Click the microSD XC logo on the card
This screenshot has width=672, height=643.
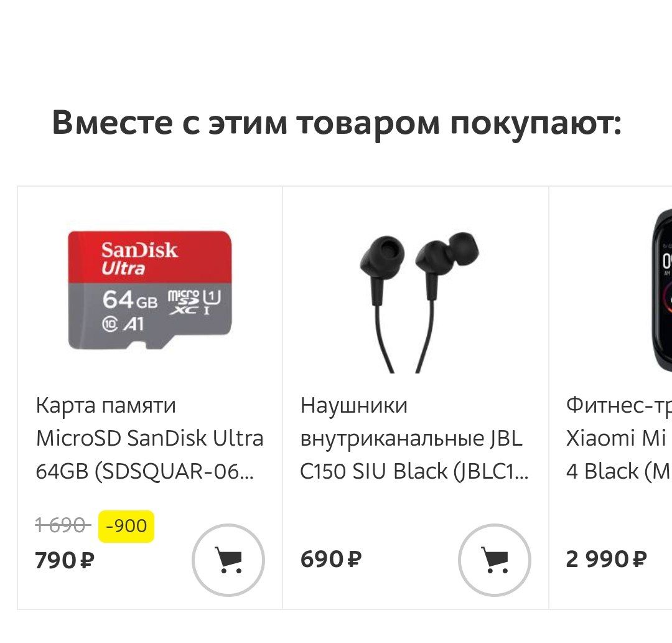pos(184,302)
